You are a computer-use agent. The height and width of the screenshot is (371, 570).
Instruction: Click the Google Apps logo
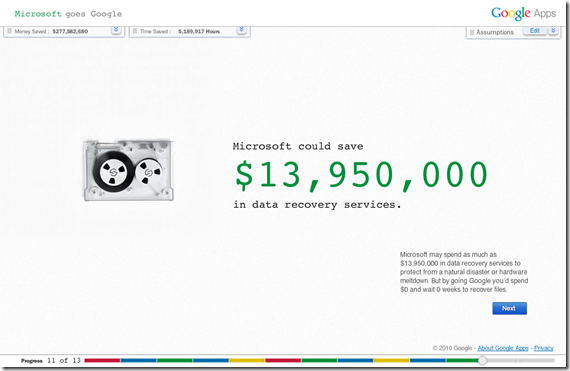tap(523, 13)
